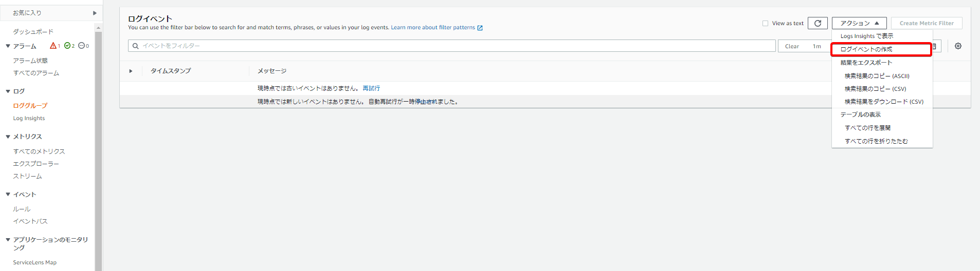Viewport: 980px width, 271px height.
Task: Click the refresh log events icon button
Action: [x=818, y=23]
